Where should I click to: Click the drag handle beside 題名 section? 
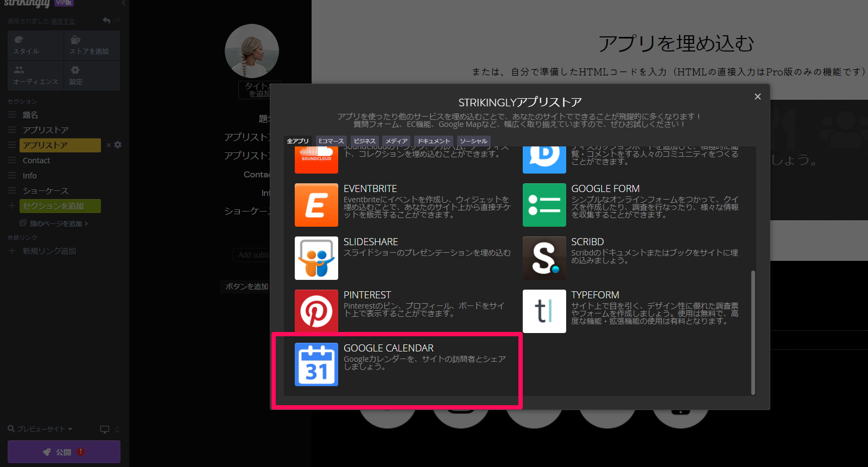tap(12, 115)
